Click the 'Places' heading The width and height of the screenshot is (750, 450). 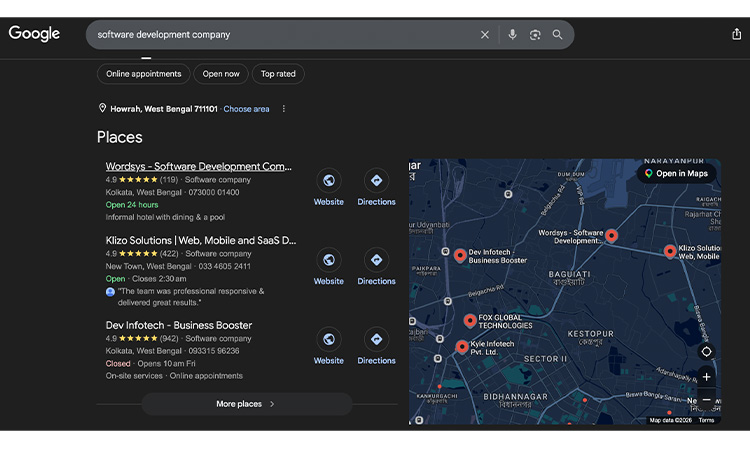point(120,137)
